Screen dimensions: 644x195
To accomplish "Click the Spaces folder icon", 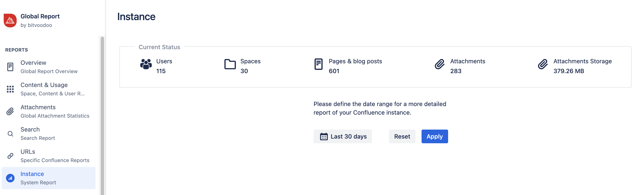I will pos(230,64).
